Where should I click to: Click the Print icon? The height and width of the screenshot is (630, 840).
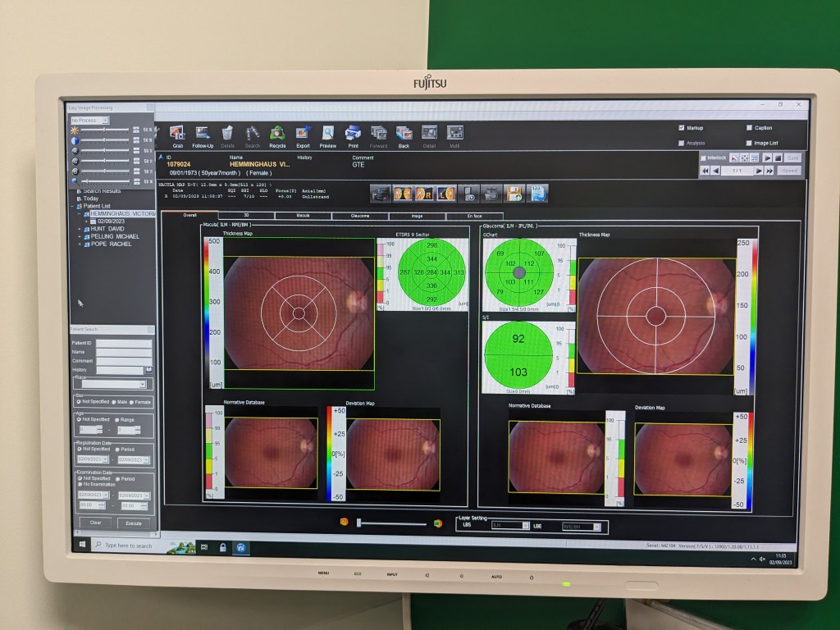(x=353, y=133)
